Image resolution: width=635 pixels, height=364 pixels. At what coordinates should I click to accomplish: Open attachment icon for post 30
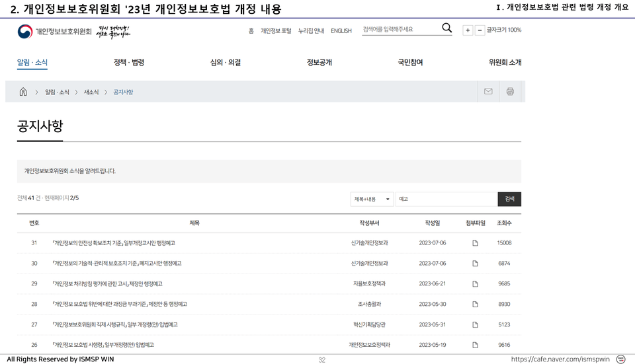tap(476, 264)
